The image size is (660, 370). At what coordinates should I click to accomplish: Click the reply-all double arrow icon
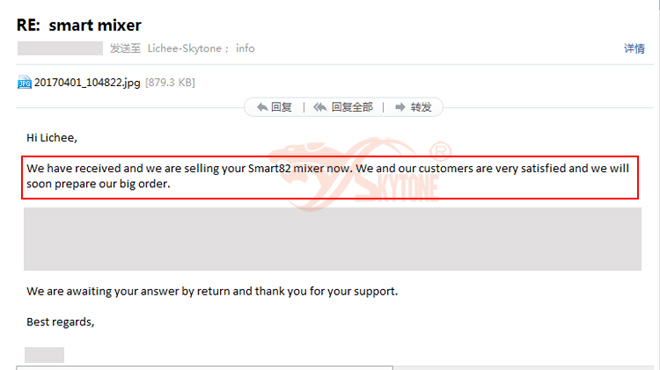pos(320,107)
